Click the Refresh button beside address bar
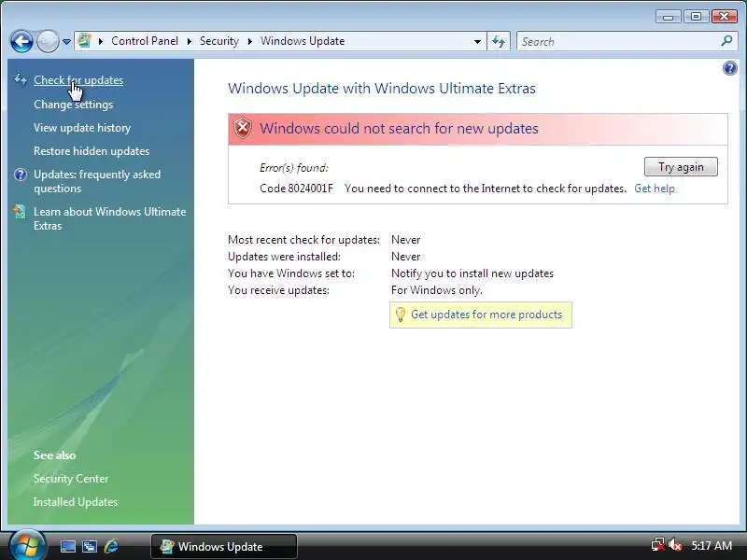This screenshot has width=747, height=560. [x=499, y=41]
